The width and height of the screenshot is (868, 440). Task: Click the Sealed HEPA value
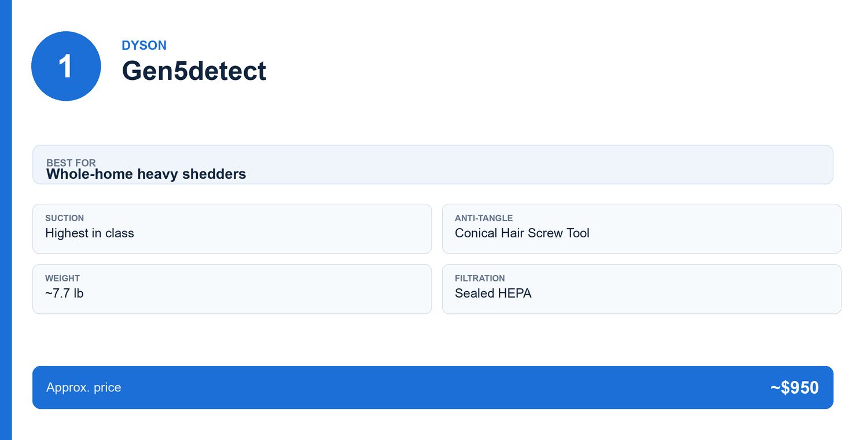pos(493,294)
